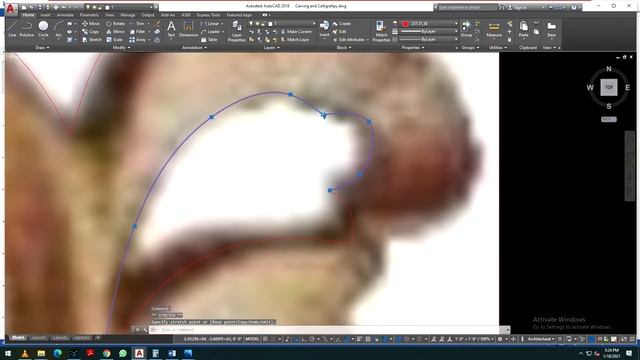Select the Circle tool

pos(43,29)
